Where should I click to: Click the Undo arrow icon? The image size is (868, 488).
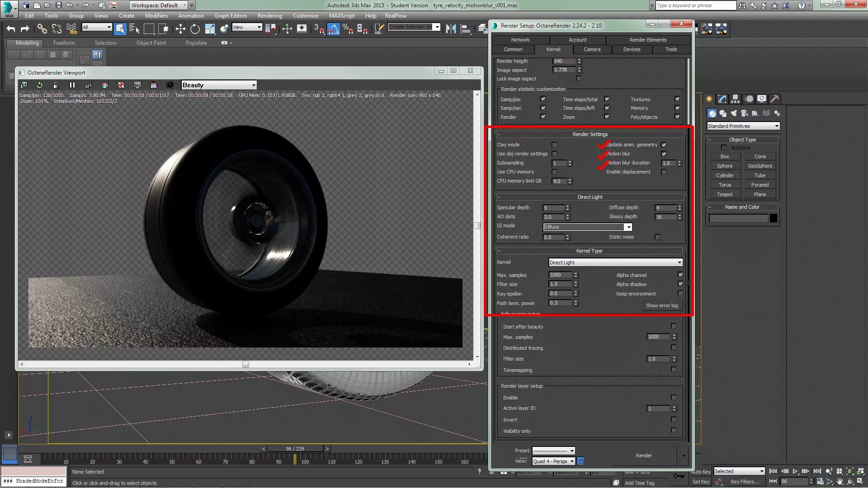pyautogui.click(x=11, y=29)
